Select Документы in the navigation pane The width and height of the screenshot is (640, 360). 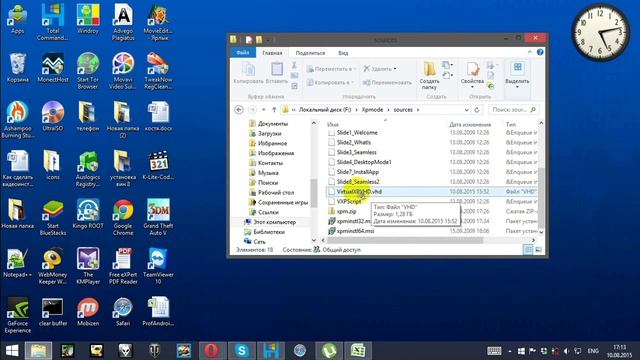(x=273, y=124)
